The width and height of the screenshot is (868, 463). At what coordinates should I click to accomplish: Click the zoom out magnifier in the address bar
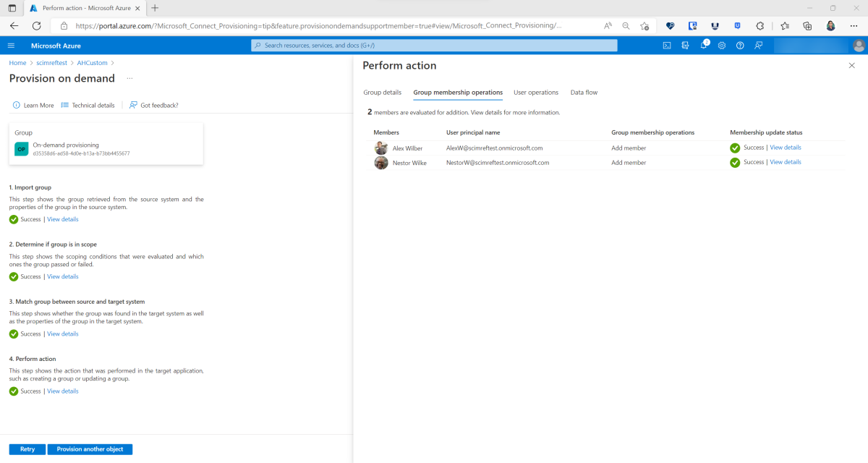click(626, 25)
